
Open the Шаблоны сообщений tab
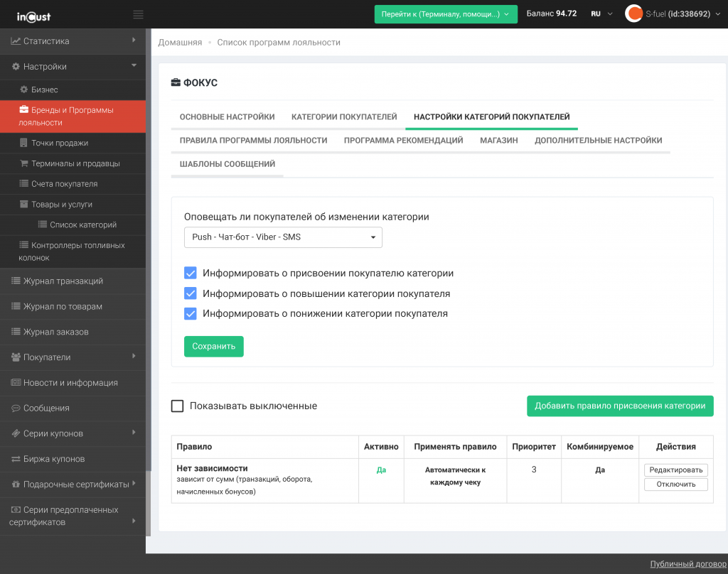click(x=227, y=164)
